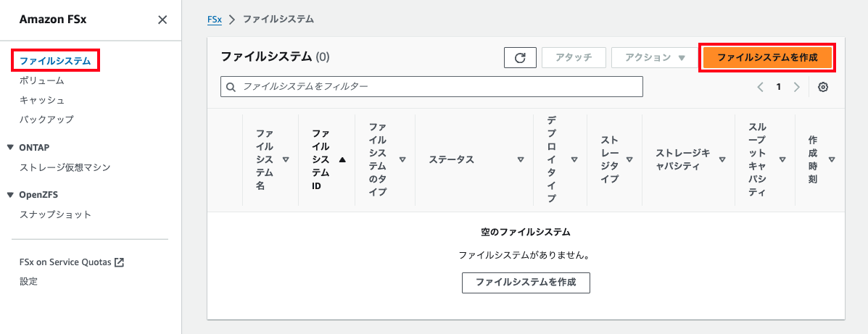The image size is (868, 334).
Task: Click page number 1
Action: coord(778,87)
